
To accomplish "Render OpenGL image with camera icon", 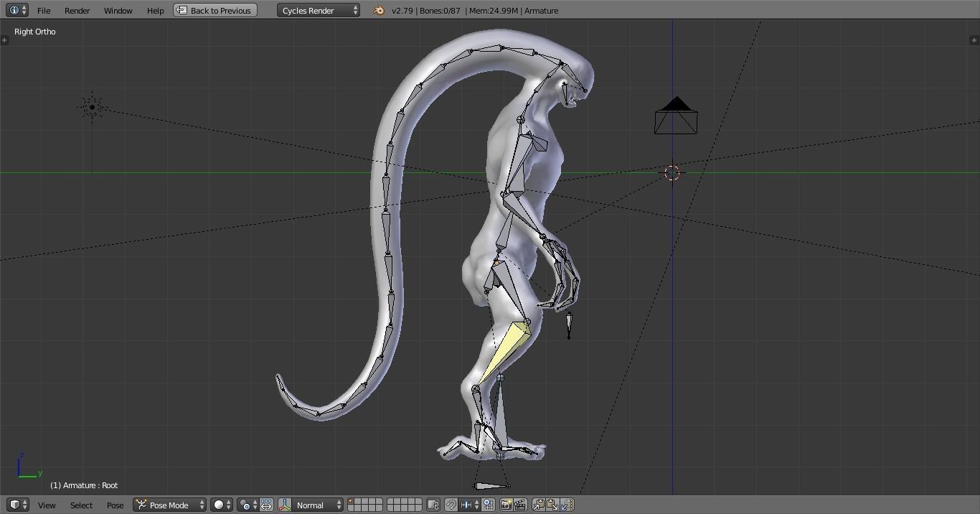I will click(x=506, y=505).
